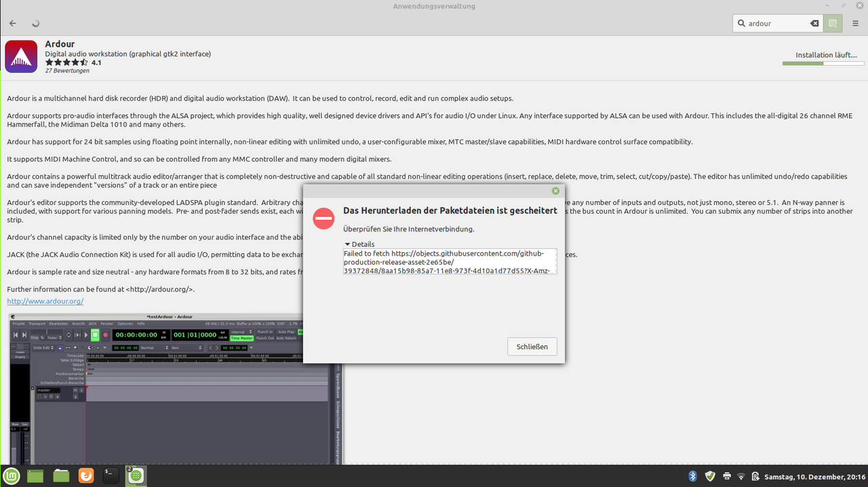Open the network tray icon

click(741, 476)
